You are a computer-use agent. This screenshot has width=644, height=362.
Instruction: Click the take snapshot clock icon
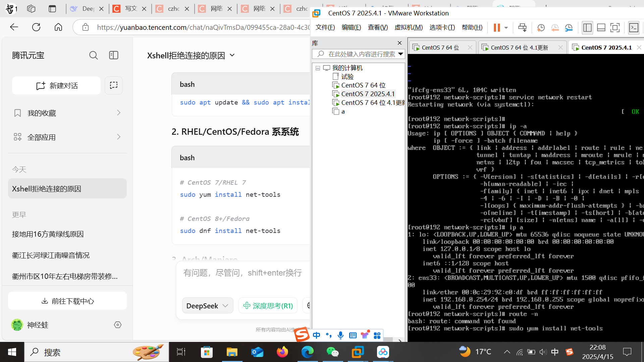click(541, 27)
